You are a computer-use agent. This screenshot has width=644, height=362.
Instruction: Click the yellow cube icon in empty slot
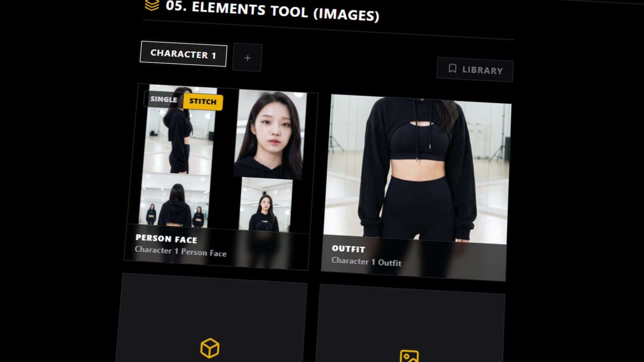pyautogui.click(x=210, y=348)
